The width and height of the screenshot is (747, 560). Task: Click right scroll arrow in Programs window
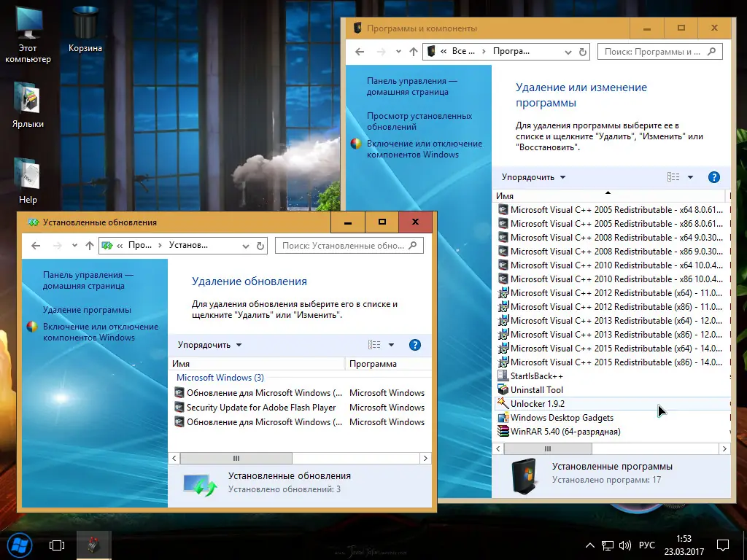(724, 448)
